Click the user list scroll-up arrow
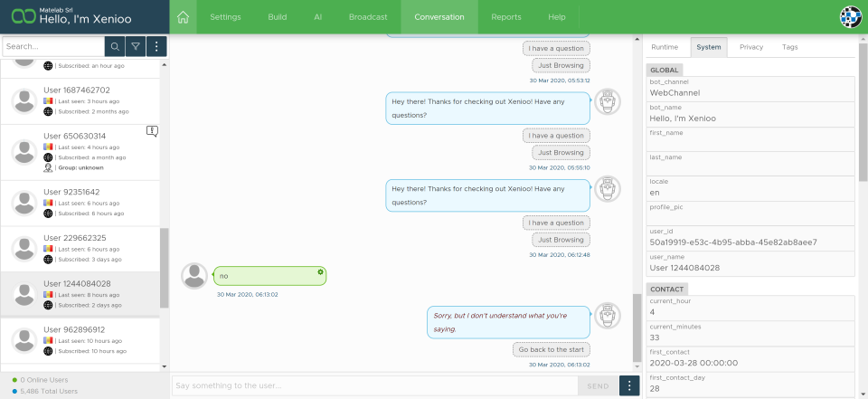The image size is (868, 399). pos(164,65)
